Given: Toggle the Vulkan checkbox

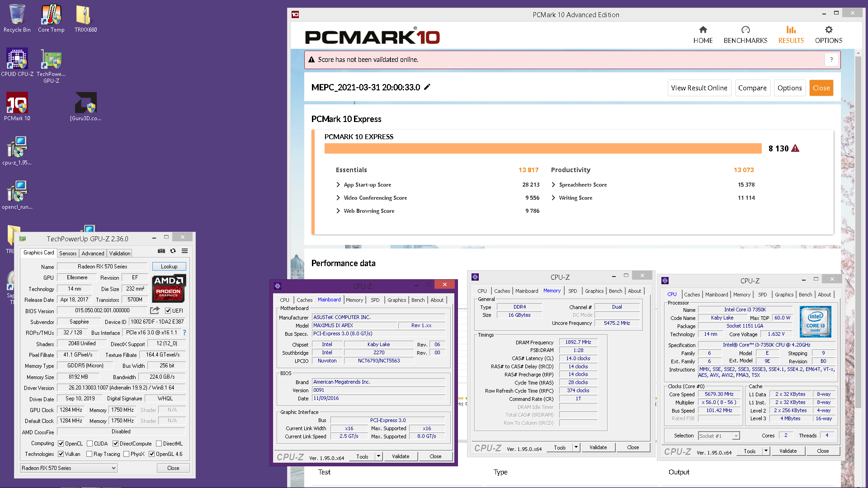Looking at the screenshot, I should click(x=61, y=454).
